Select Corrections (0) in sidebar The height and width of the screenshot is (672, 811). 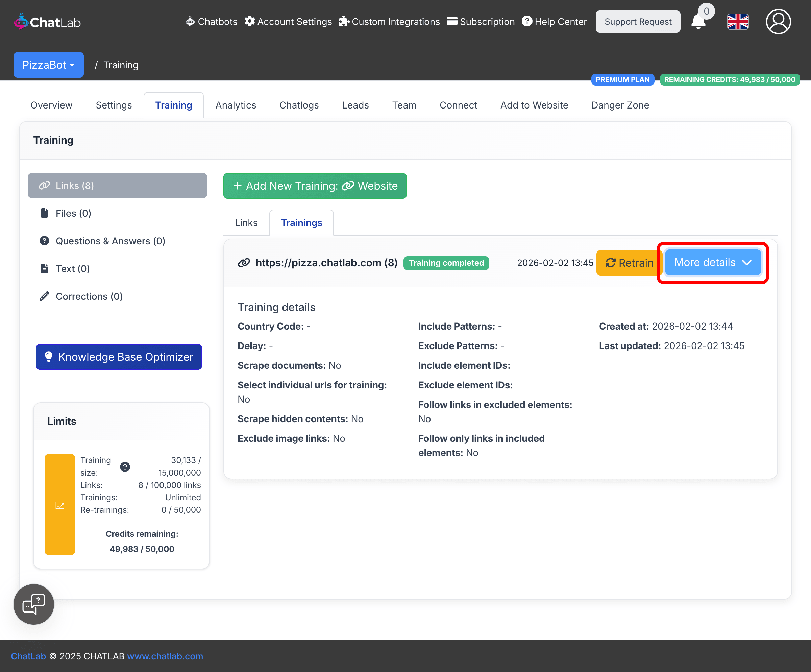pyautogui.click(x=89, y=296)
